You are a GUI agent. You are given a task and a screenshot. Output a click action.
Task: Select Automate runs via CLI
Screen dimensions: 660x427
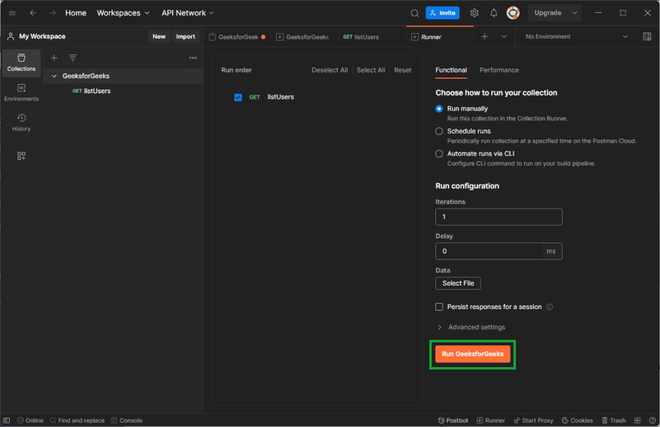point(439,154)
